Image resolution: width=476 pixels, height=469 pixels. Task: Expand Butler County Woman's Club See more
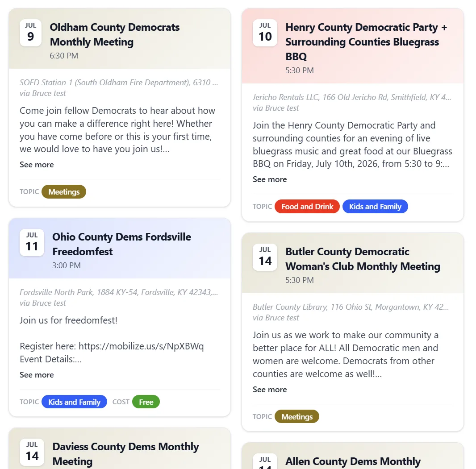click(270, 390)
